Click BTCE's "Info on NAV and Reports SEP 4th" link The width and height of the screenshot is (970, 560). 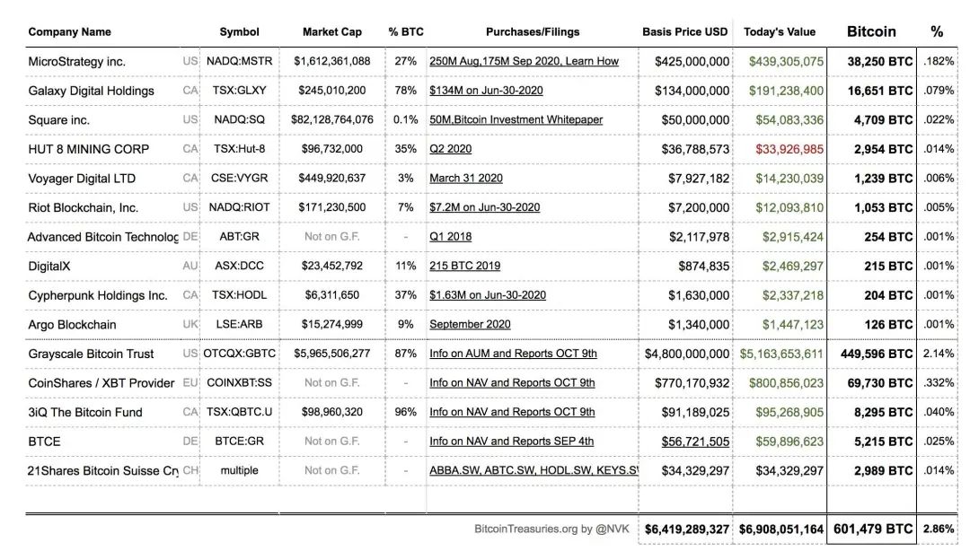(x=511, y=441)
